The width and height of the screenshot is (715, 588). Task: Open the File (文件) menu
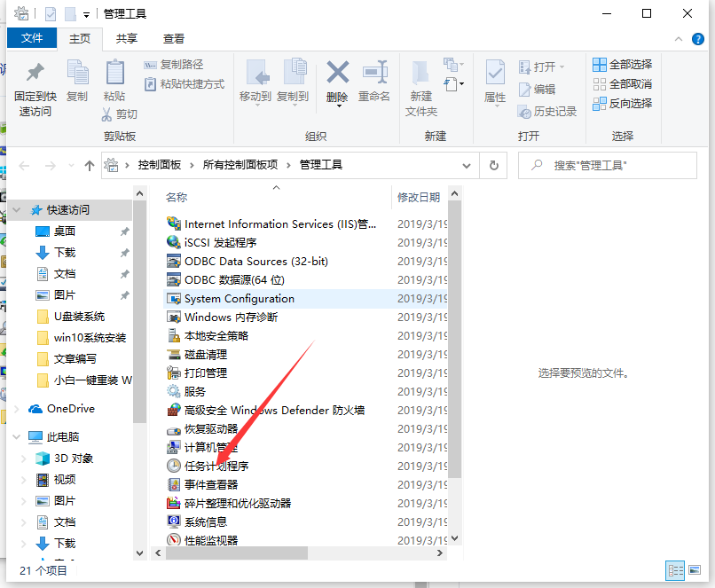point(32,38)
